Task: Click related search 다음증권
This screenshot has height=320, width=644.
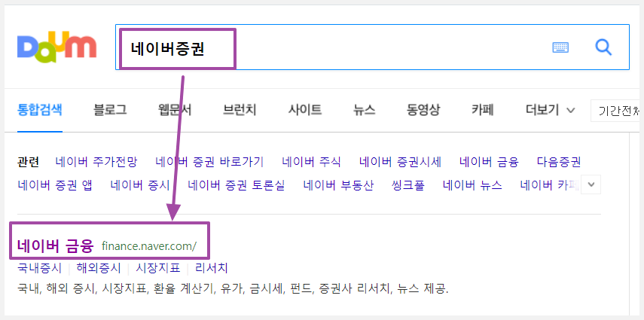Action: coord(559,163)
